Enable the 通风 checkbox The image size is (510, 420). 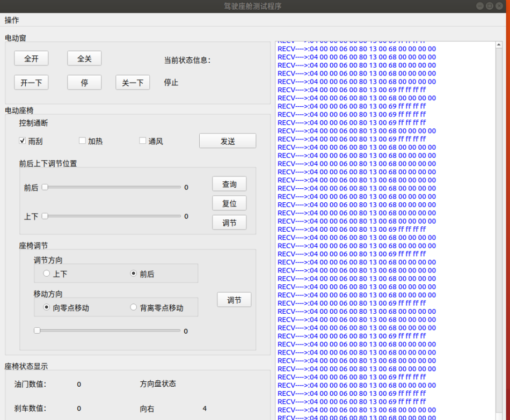click(143, 141)
